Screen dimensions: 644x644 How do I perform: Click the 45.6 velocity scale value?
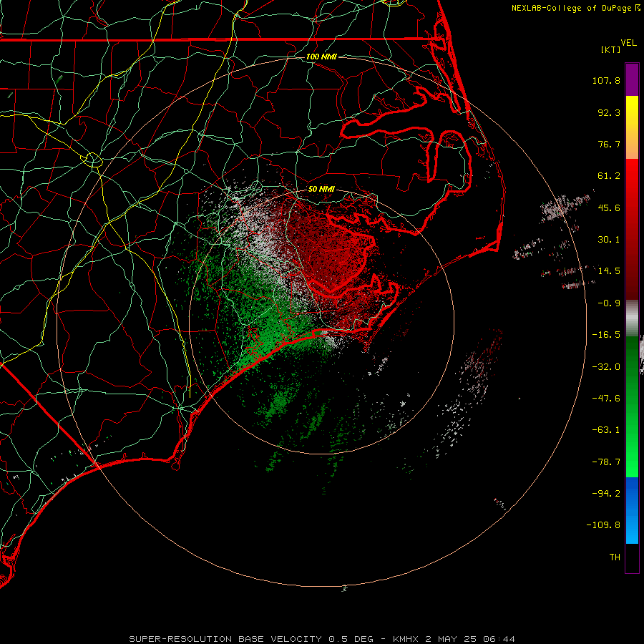pyautogui.click(x=609, y=208)
